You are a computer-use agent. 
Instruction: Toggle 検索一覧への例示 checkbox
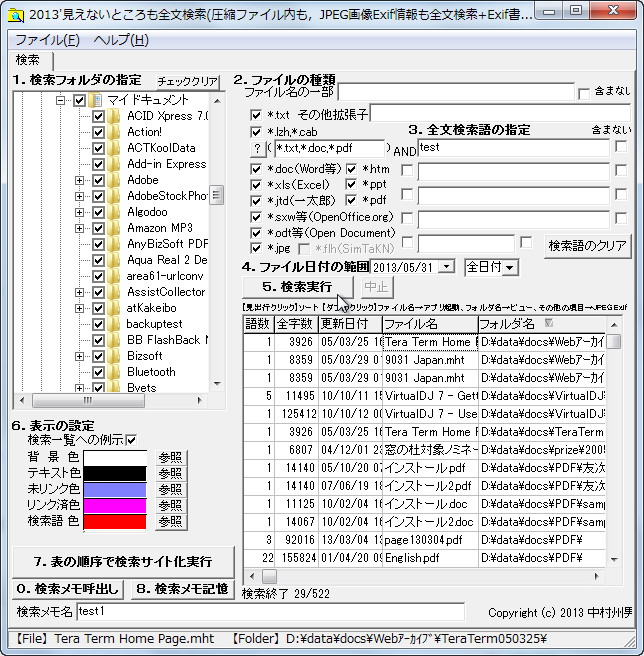pos(131,440)
